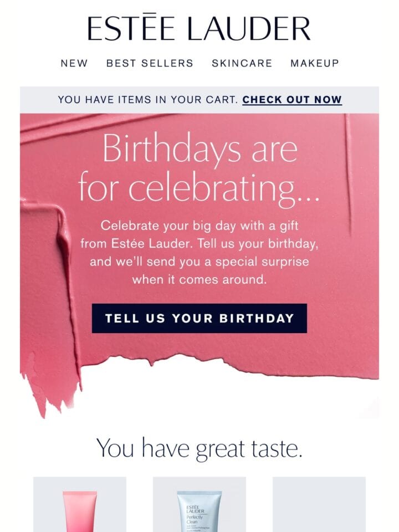Screen dimensions: 399x532
Task: Click the 'from Estée Lauder' text line
Action: pos(199,244)
